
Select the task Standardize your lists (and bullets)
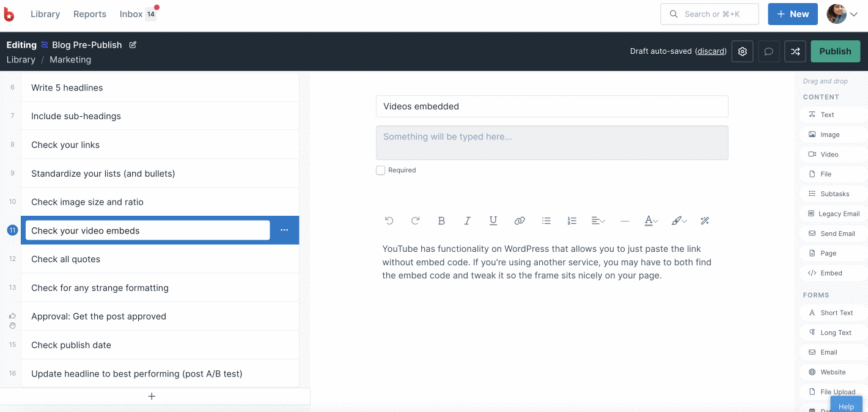pyautogui.click(x=160, y=174)
